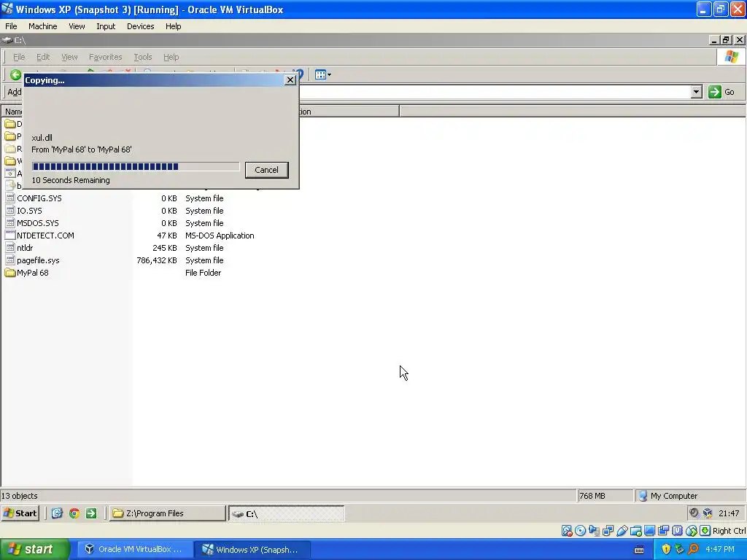Click the display indicator icon

649,531
